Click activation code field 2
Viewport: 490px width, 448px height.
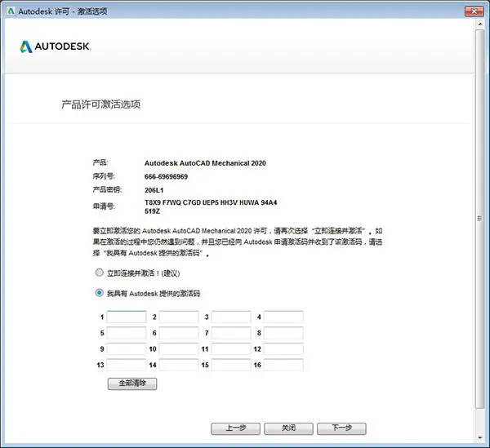(x=179, y=317)
